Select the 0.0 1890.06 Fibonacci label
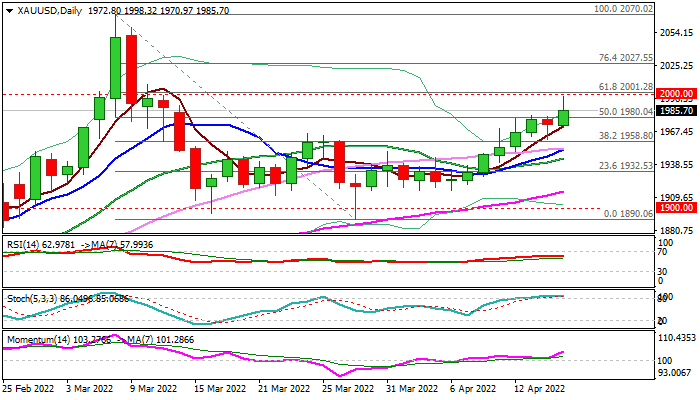 (x=628, y=213)
